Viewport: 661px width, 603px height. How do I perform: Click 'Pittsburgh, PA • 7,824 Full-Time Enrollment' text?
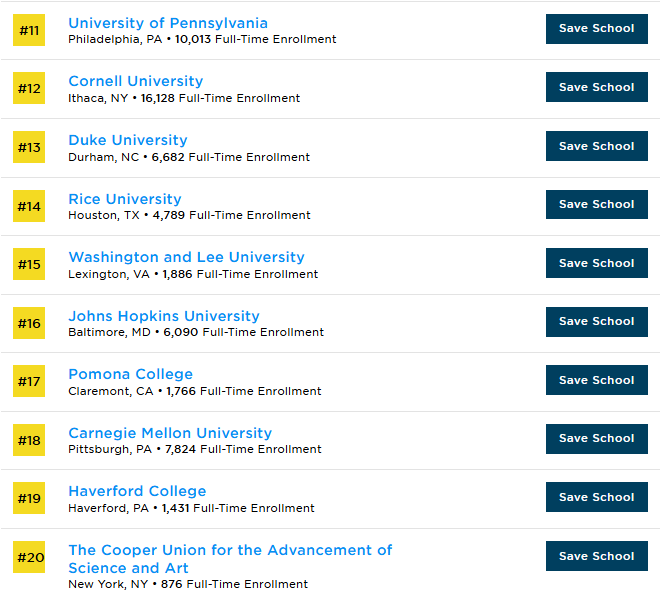[x=195, y=450]
